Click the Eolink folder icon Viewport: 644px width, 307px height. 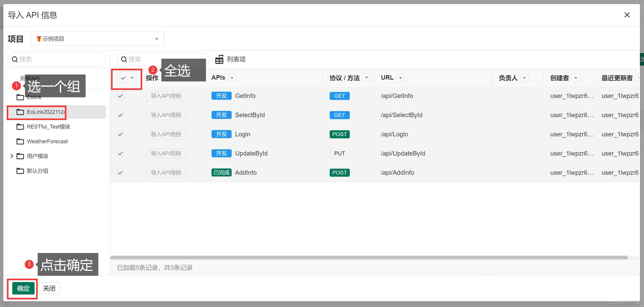coord(20,97)
